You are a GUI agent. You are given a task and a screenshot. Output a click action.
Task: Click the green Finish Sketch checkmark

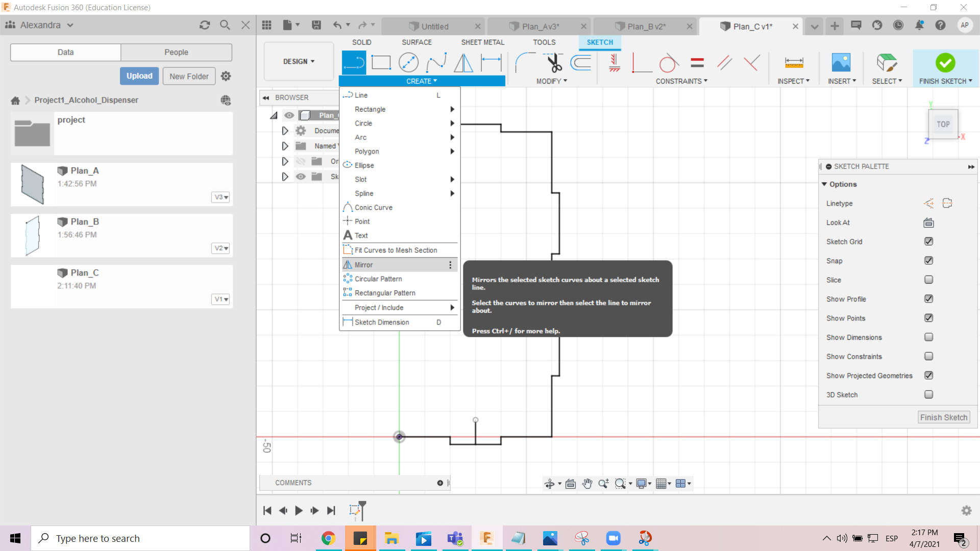[x=945, y=63]
